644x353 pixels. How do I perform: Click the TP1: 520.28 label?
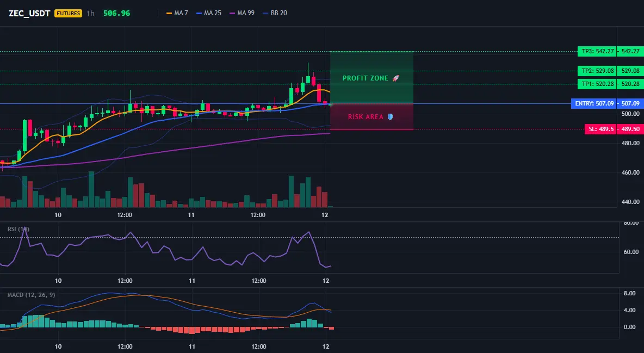[598, 84]
